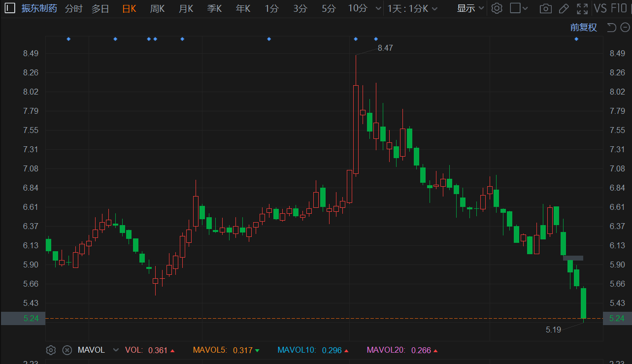
Task: Expand the window layout square dropdown
Action: [519, 8]
